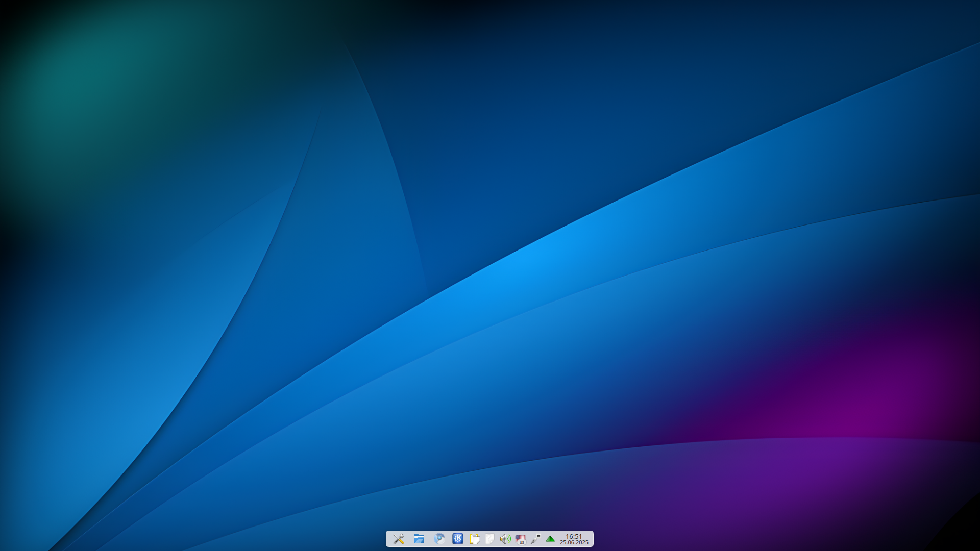The image size is (980, 551).
Task: Click the "us" layout label badge
Action: (x=522, y=542)
